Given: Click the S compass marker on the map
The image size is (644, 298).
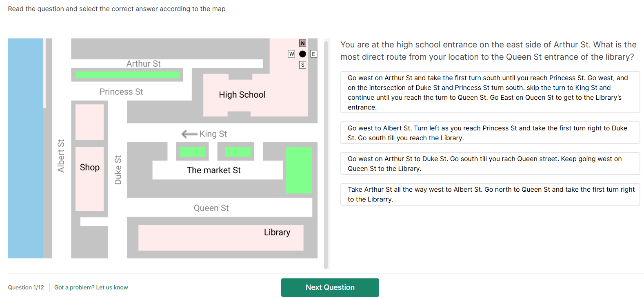Looking at the screenshot, I should pos(302,65).
